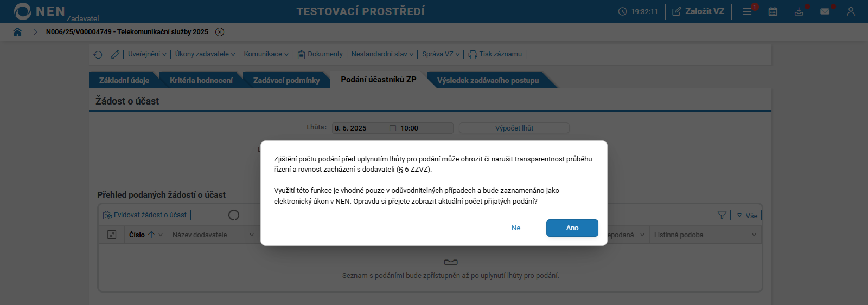
Task: Click the edit pencil toolbar icon
Action: (x=115, y=54)
